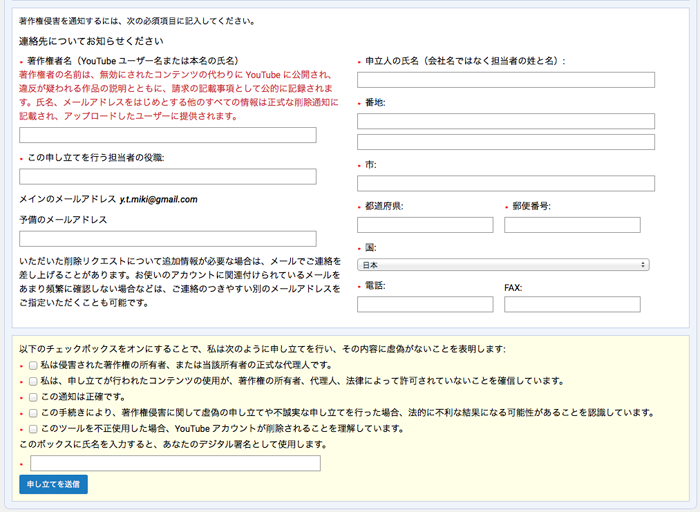The width and height of the screenshot is (700, 512).
Task: Click the 市 city input field
Action: [506, 183]
